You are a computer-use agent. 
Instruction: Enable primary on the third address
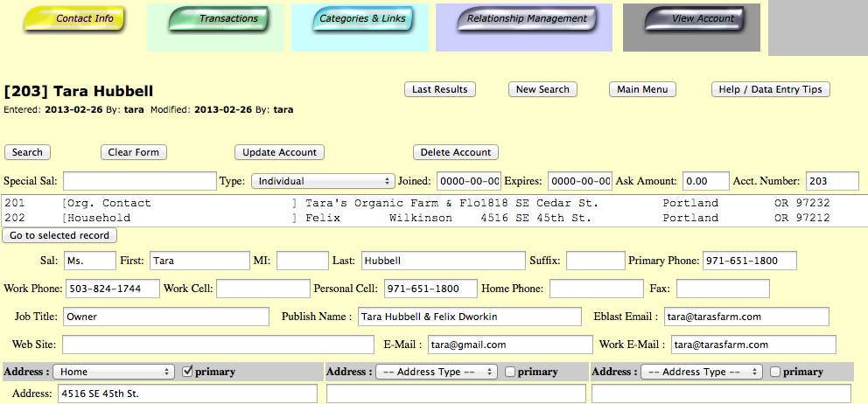pyautogui.click(x=775, y=372)
